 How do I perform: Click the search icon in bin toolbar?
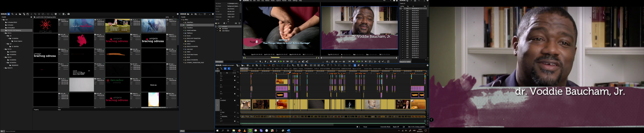tap(12, 14)
